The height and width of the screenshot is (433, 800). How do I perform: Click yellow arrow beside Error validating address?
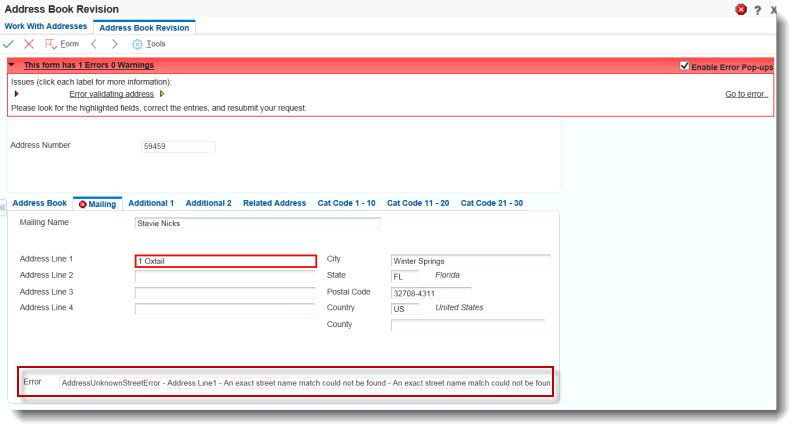[x=162, y=94]
